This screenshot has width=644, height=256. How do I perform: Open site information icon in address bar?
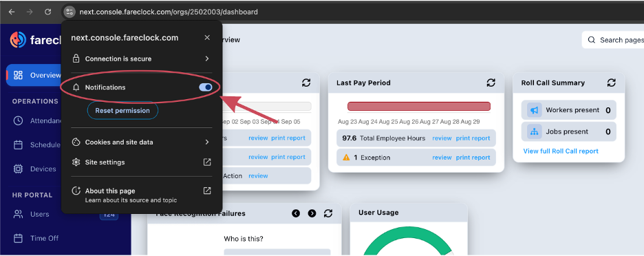(x=69, y=12)
